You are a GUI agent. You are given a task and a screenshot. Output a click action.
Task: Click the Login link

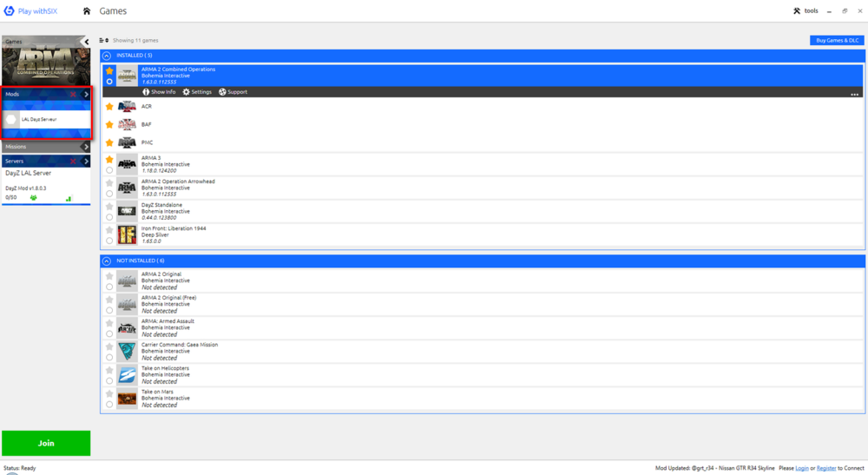tap(801, 468)
